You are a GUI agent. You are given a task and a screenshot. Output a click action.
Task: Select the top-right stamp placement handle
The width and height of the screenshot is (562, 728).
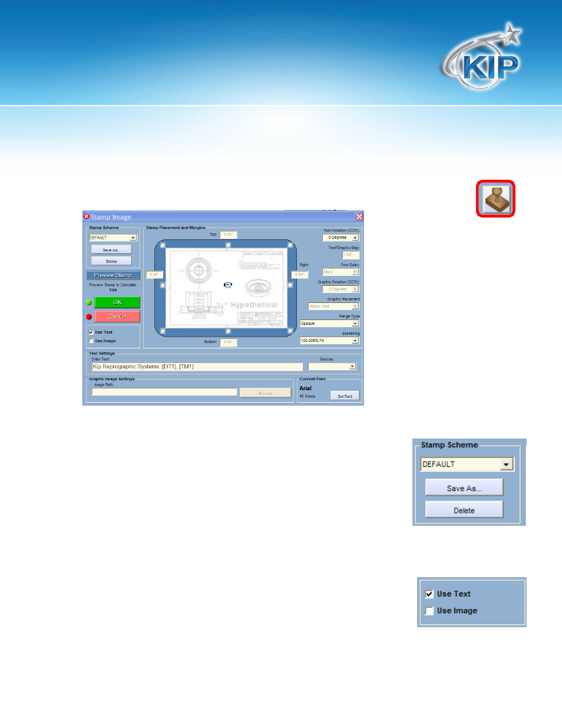coord(290,245)
